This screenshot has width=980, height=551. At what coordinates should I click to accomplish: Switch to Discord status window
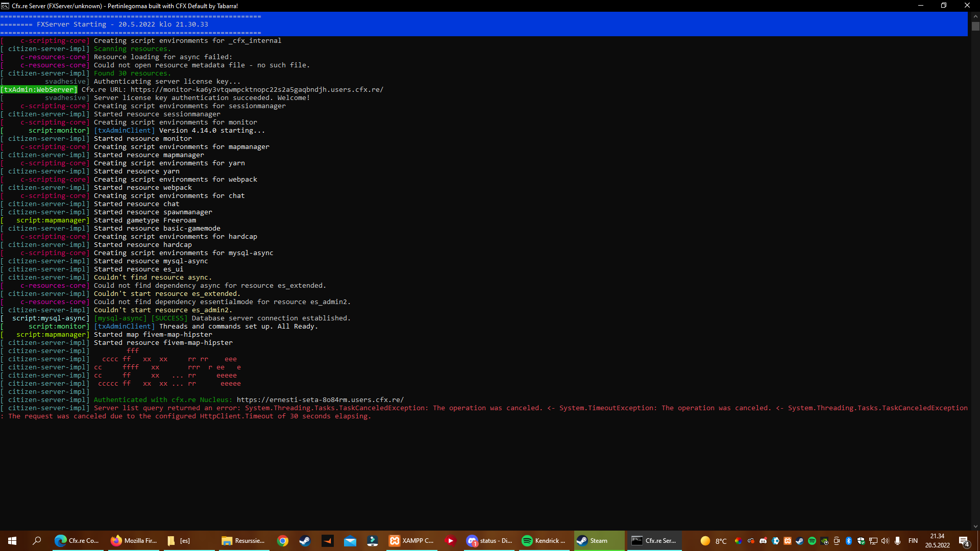point(489,541)
